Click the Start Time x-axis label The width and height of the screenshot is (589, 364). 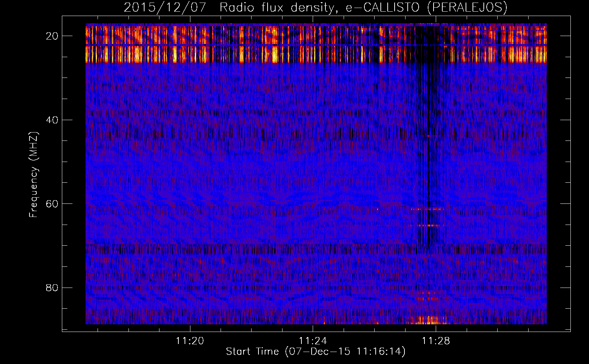coord(315,352)
